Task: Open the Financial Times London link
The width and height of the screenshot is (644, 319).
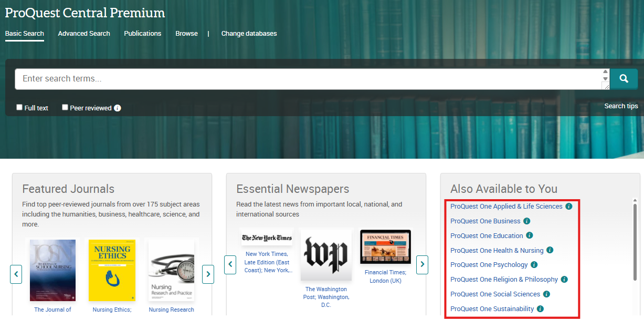Action: pyautogui.click(x=386, y=276)
